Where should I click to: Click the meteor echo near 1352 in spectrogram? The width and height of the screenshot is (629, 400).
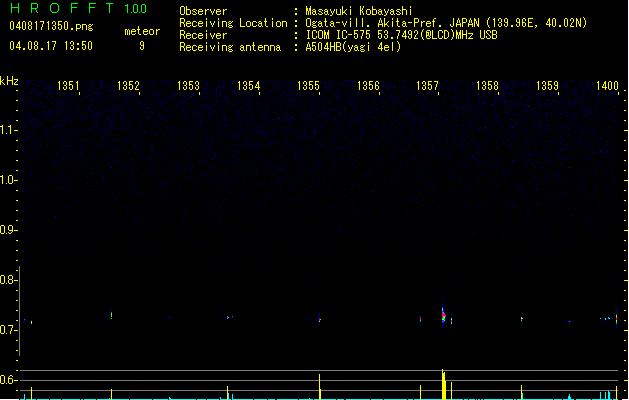pyautogui.click(x=111, y=315)
